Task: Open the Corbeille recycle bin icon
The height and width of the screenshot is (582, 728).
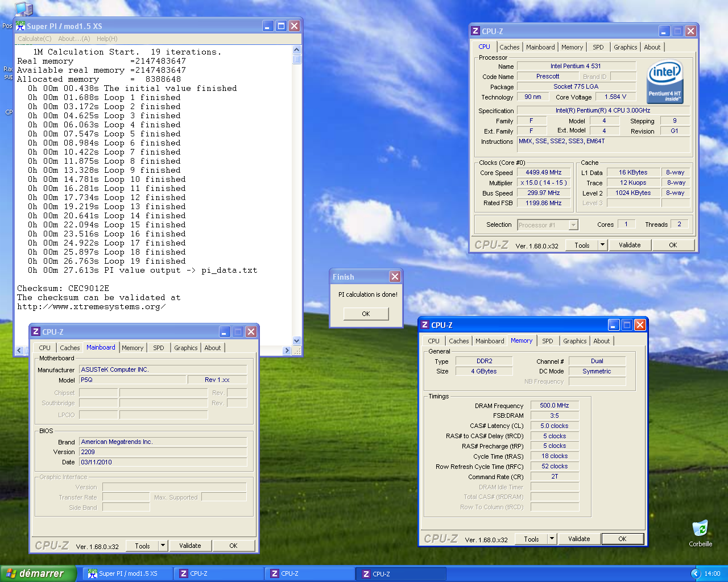Action: point(700,533)
